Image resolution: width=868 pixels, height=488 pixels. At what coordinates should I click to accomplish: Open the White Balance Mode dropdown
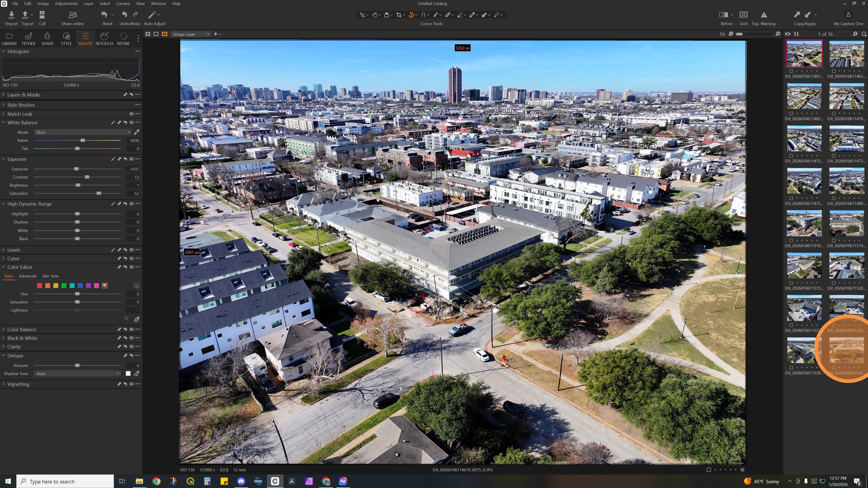pyautogui.click(x=83, y=132)
